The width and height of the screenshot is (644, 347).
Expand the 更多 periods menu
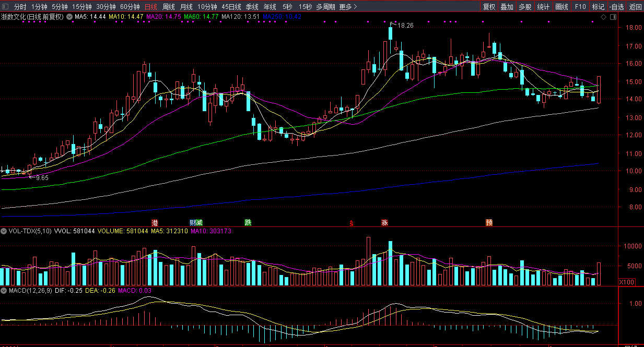point(348,7)
